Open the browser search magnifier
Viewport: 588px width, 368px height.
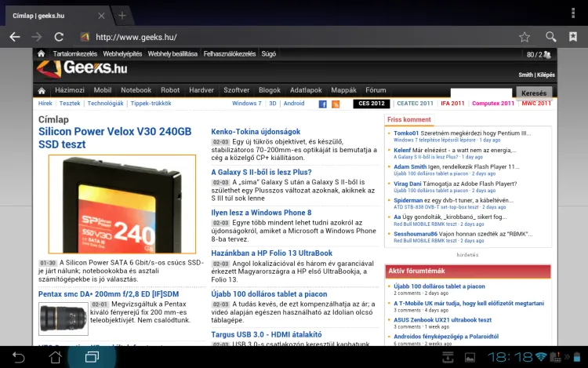coord(551,37)
